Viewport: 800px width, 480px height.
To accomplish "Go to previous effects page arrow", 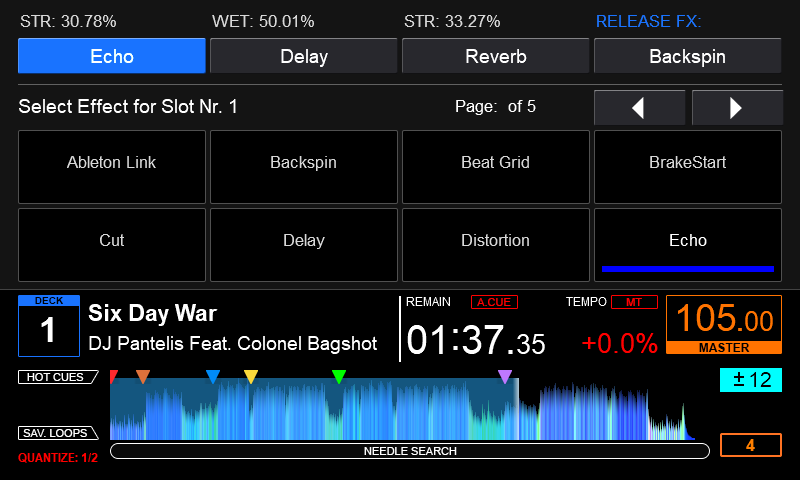I will pos(639,108).
